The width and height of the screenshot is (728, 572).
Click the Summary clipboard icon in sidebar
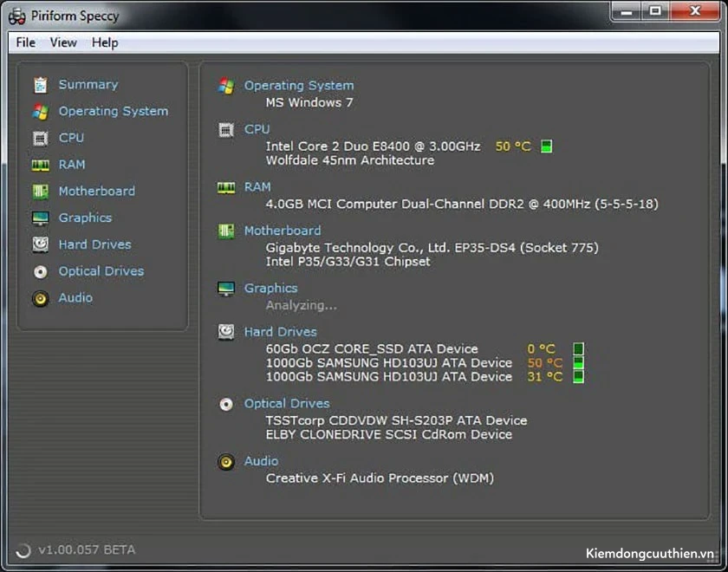tap(41, 85)
